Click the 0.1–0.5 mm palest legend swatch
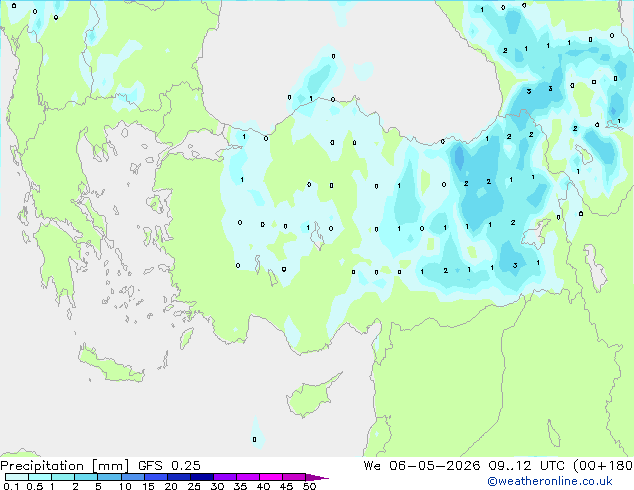The height and width of the screenshot is (490, 634). (17, 477)
